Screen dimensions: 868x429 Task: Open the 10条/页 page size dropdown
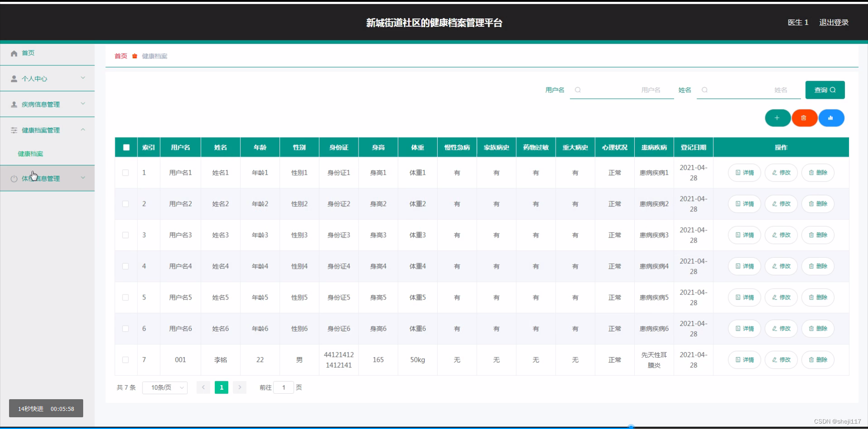pyautogui.click(x=165, y=387)
